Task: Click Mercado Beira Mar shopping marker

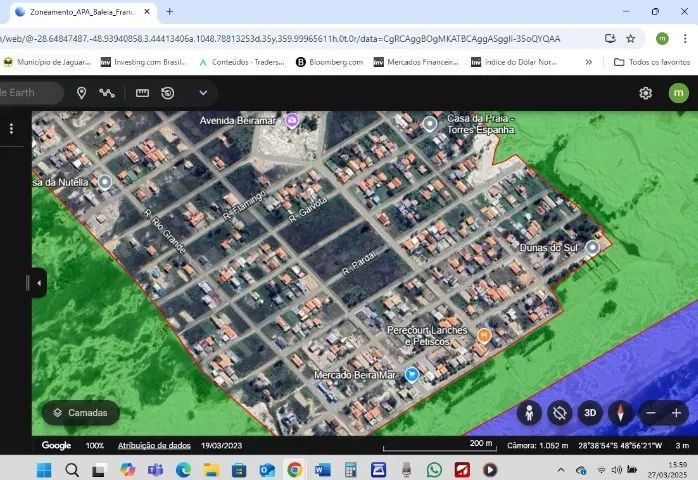Action: [412, 374]
